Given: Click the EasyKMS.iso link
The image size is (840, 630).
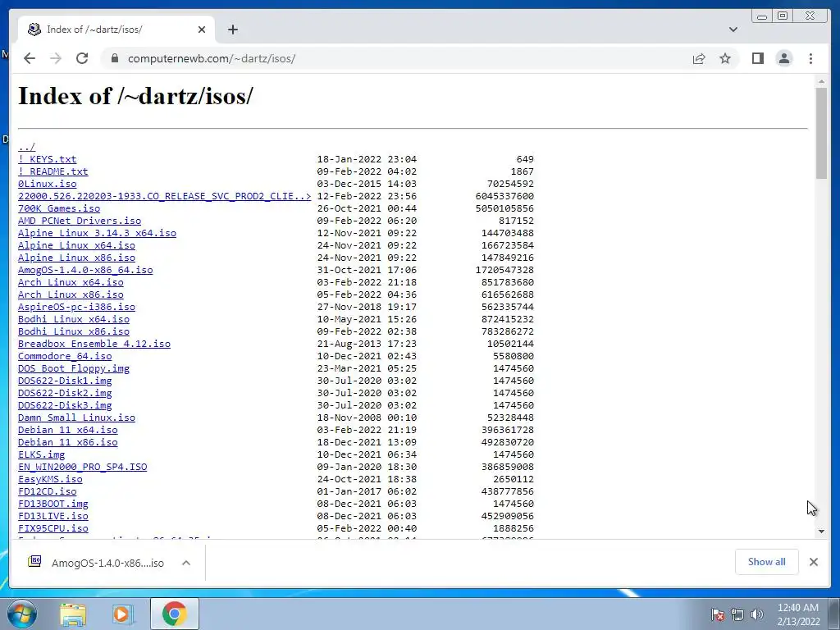Looking at the screenshot, I should [x=50, y=479].
